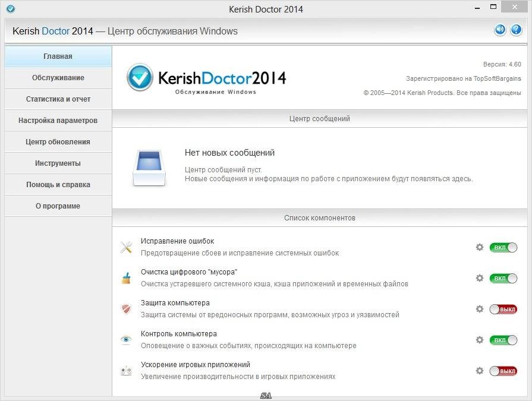Click the Список компонентов header bar

pos(320,218)
